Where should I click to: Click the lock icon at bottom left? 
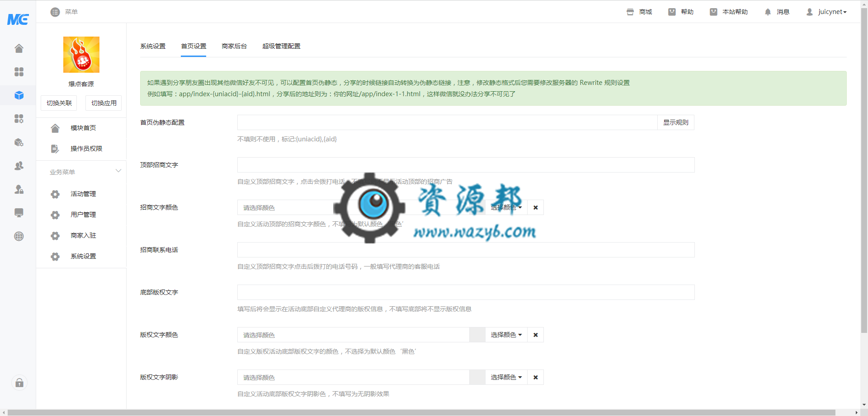point(19,383)
